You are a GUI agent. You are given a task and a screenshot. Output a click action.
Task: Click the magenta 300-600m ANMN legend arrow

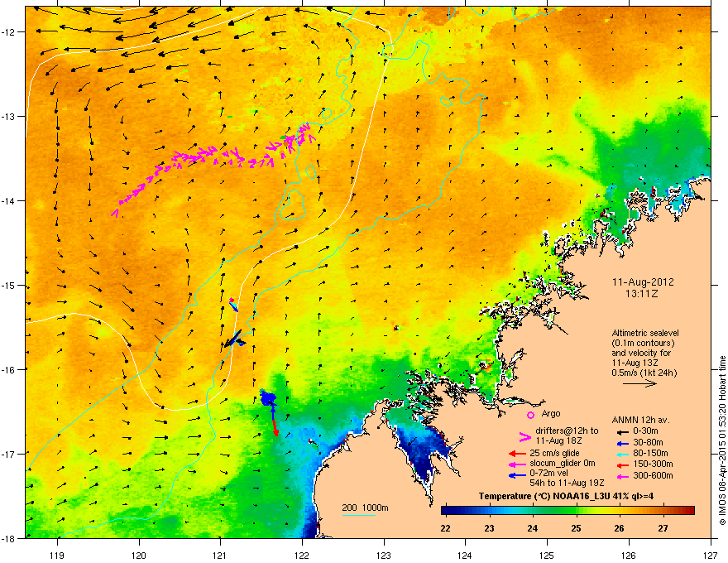tap(622, 476)
